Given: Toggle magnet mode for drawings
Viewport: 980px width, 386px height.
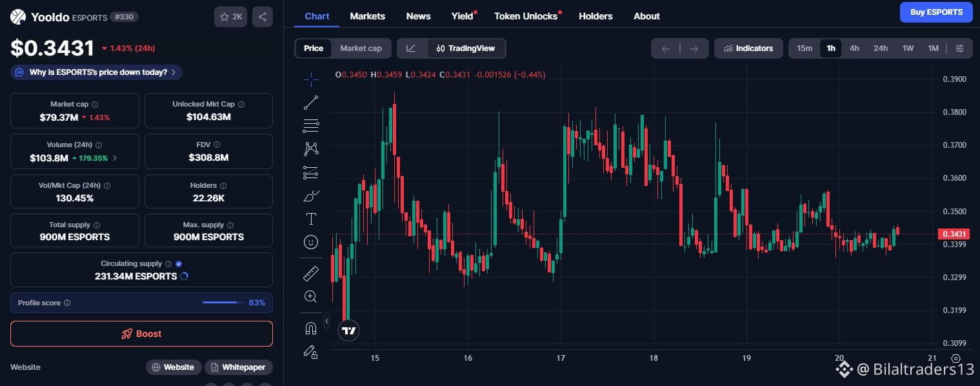Looking at the screenshot, I should point(311,329).
